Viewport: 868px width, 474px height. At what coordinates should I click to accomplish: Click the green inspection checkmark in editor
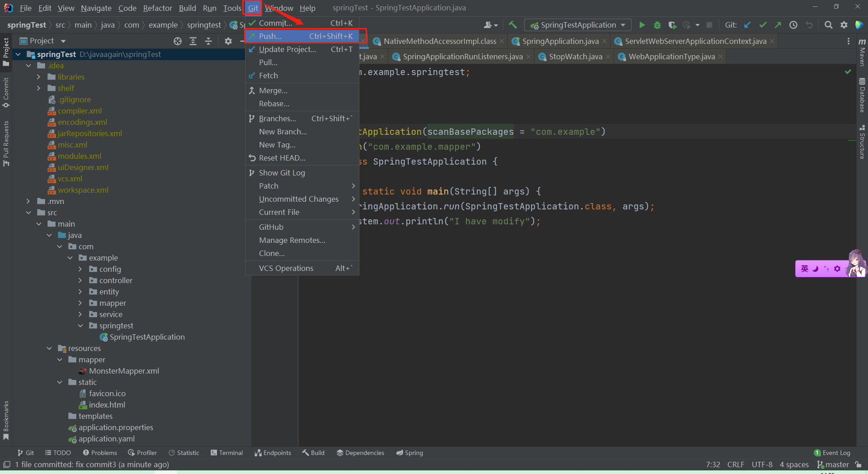(848, 72)
